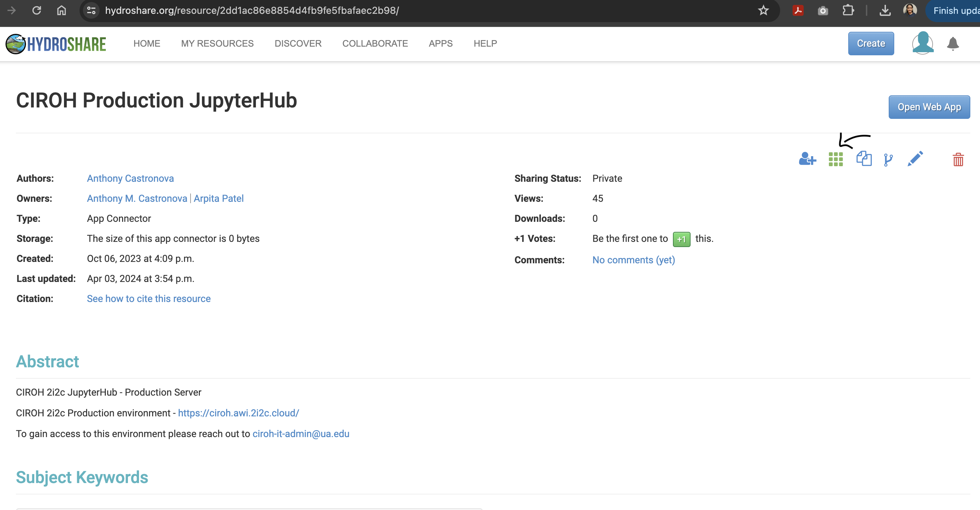Bookmark page with the star icon
Image resolution: width=980 pixels, height=510 pixels.
[x=763, y=10]
